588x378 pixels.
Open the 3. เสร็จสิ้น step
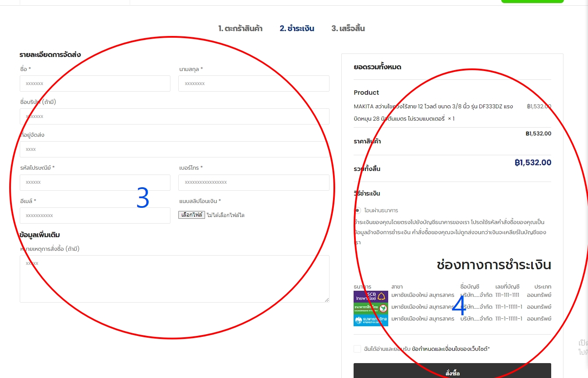pyautogui.click(x=348, y=29)
